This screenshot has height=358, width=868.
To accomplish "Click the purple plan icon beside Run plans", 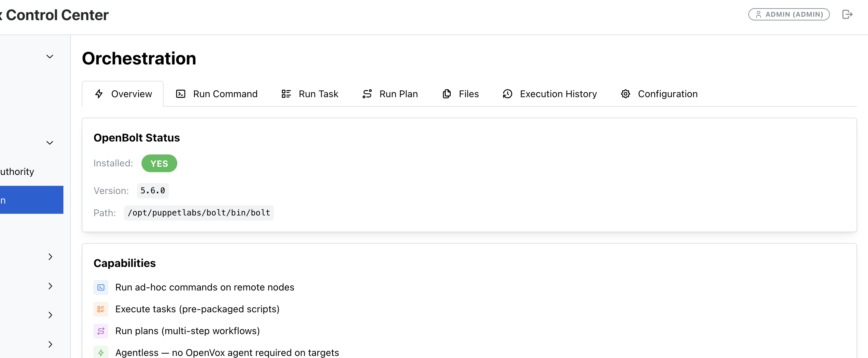I will tap(101, 331).
